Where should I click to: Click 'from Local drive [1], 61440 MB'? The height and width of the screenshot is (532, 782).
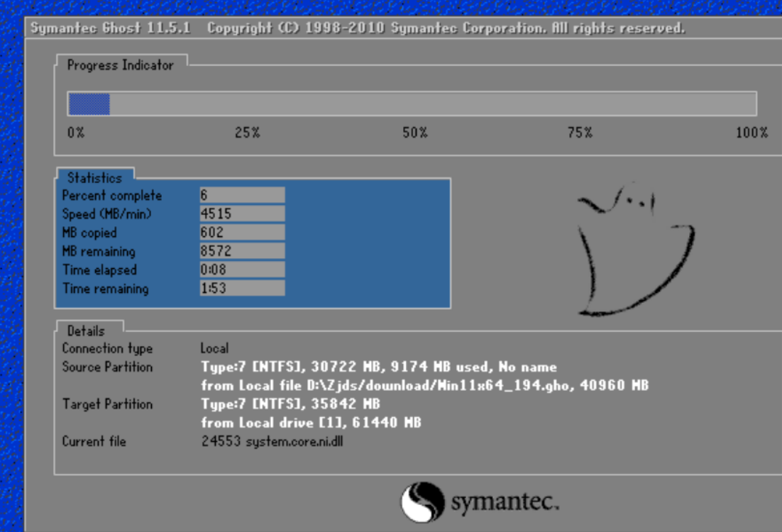pos(312,423)
